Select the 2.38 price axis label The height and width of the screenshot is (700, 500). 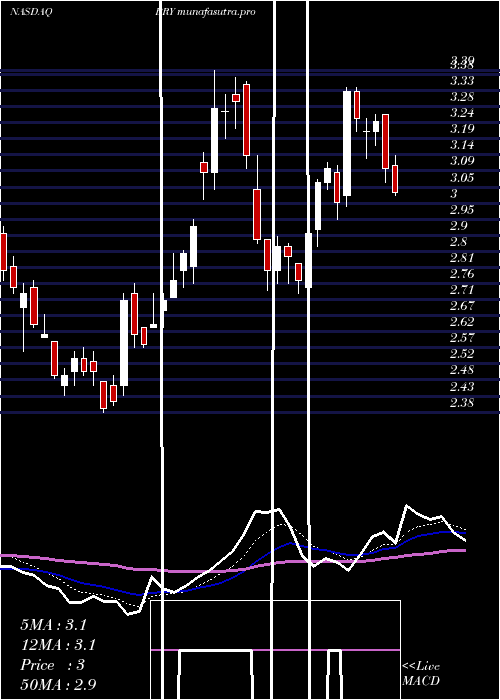tap(462, 403)
